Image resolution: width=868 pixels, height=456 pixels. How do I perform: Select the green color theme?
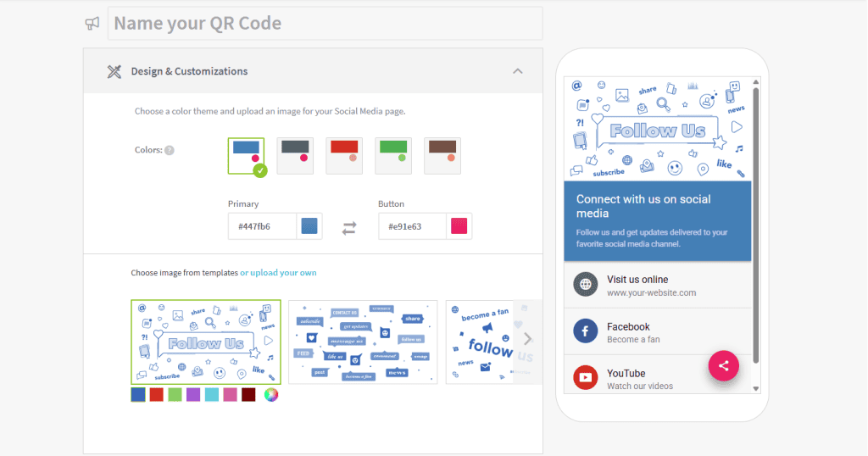393,156
